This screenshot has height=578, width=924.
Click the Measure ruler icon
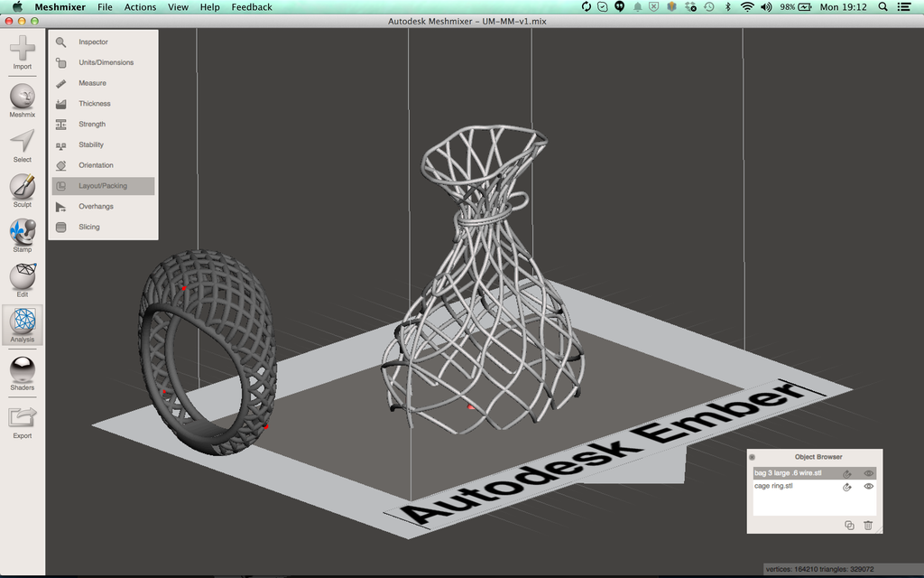pyautogui.click(x=60, y=83)
